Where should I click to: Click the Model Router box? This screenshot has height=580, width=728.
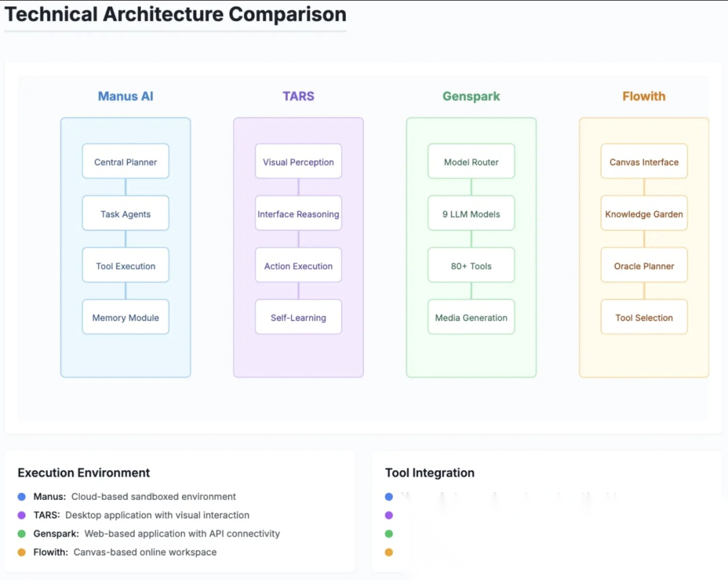tap(471, 162)
